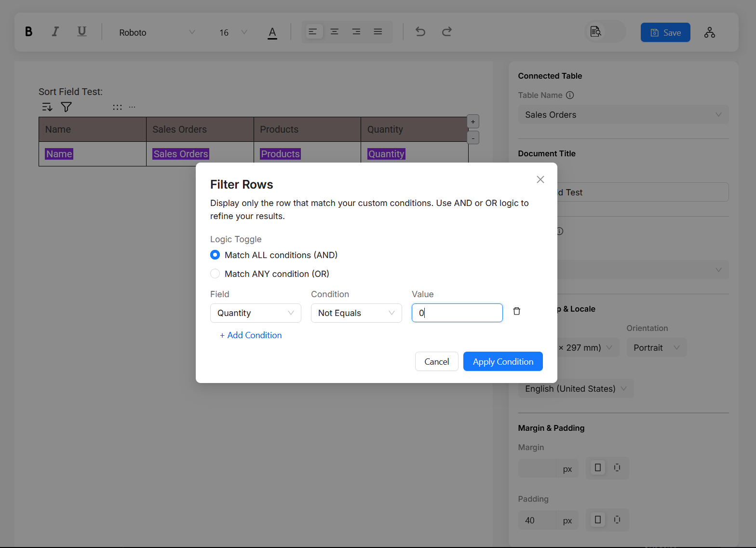Select uniform margin mode icon

(x=598, y=467)
